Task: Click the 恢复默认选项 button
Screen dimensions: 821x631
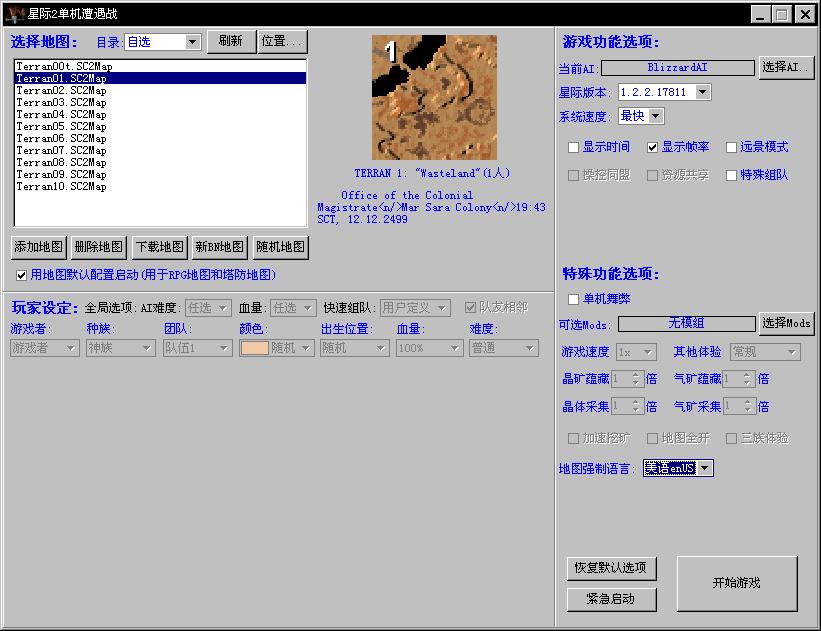Action: [612, 568]
